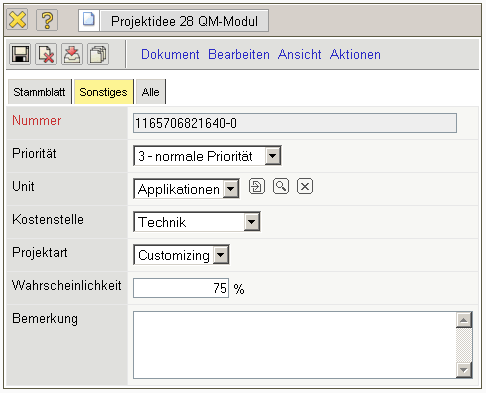Open the Dokument menu
486x393 pixels.
pyautogui.click(x=170, y=54)
